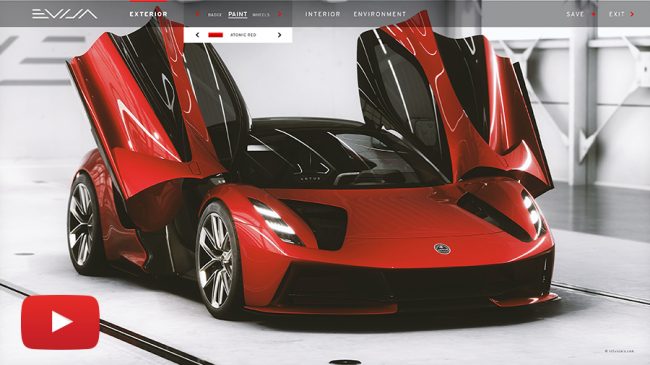Save the configuration with SAVE

pos(575,14)
